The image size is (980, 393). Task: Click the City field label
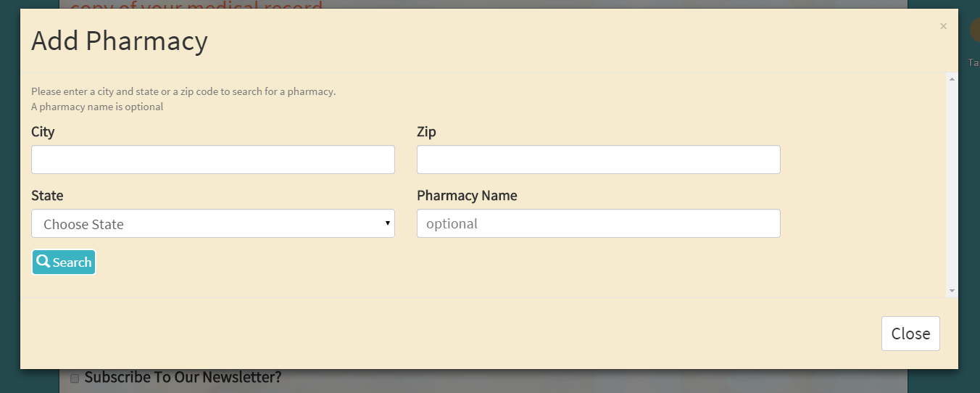(x=43, y=132)
